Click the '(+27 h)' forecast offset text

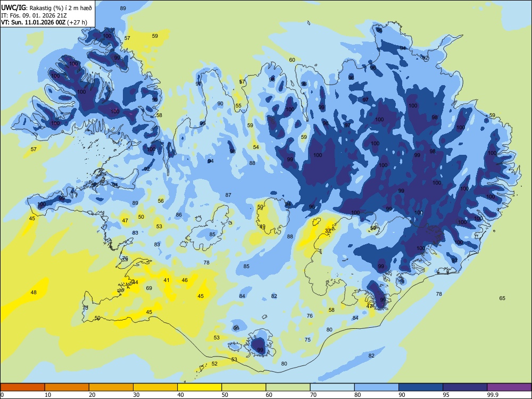77,23
